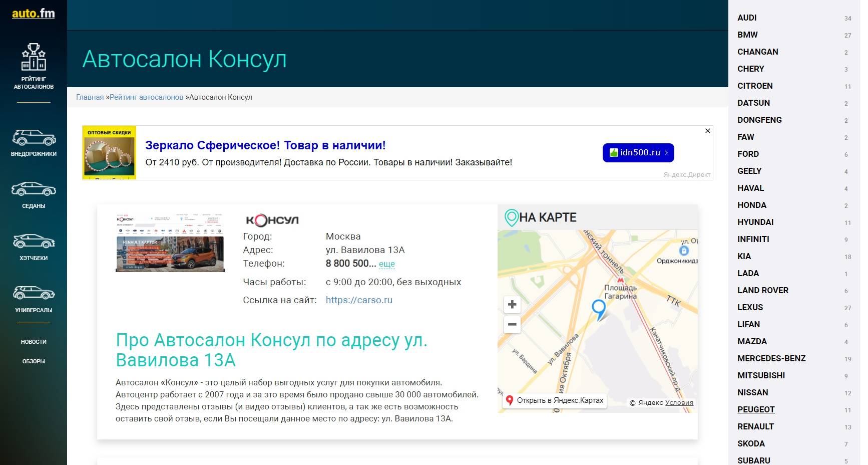Click the page title Автосалон Консул
868x465 pixels.
coord(185,59)
